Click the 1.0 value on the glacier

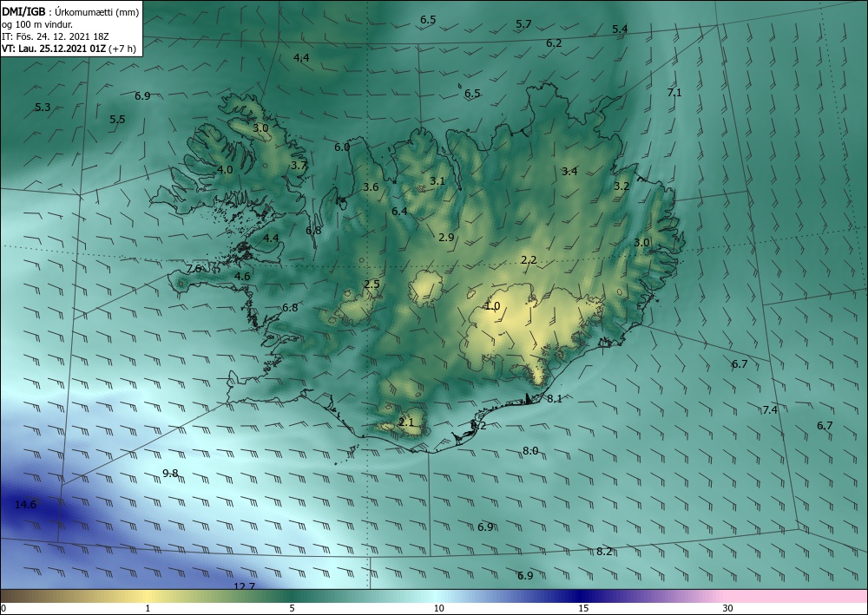493,306
